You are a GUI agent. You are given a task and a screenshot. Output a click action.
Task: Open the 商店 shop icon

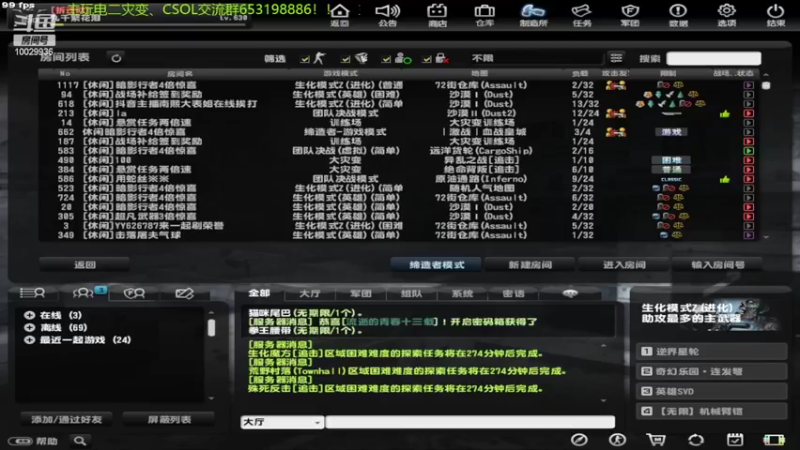(x=437, y=14)
